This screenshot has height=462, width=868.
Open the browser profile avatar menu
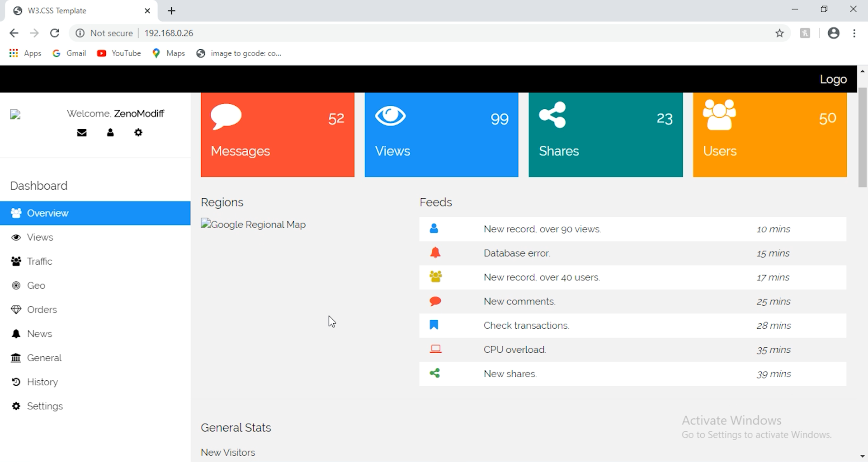click(x=834, y=33)
